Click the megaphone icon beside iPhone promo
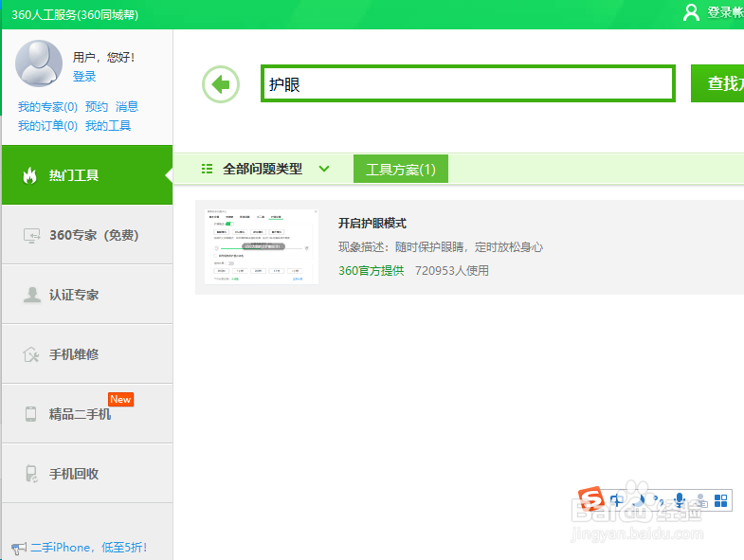This screenshot has width=744, height=560. [x=19, y=549]
